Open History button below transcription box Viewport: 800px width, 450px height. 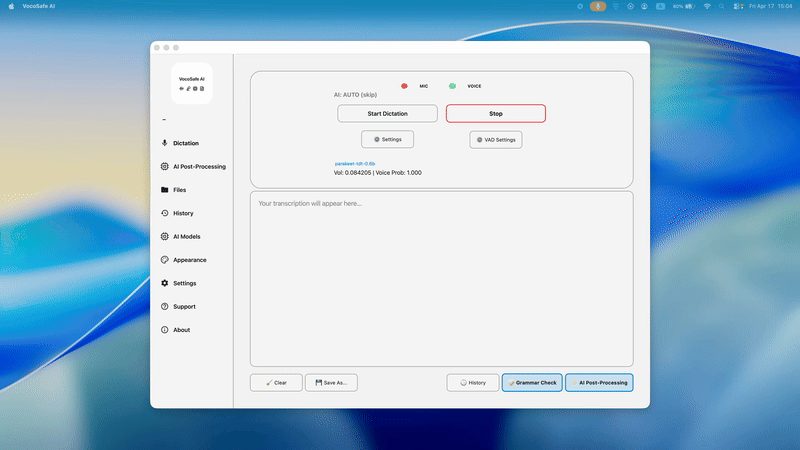(x=473, y=383)
